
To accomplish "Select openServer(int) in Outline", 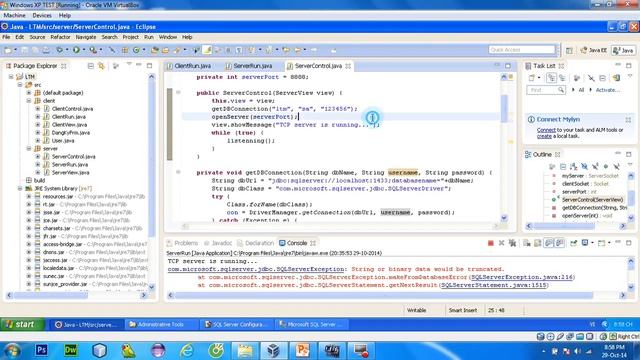I will coord(587,216).
